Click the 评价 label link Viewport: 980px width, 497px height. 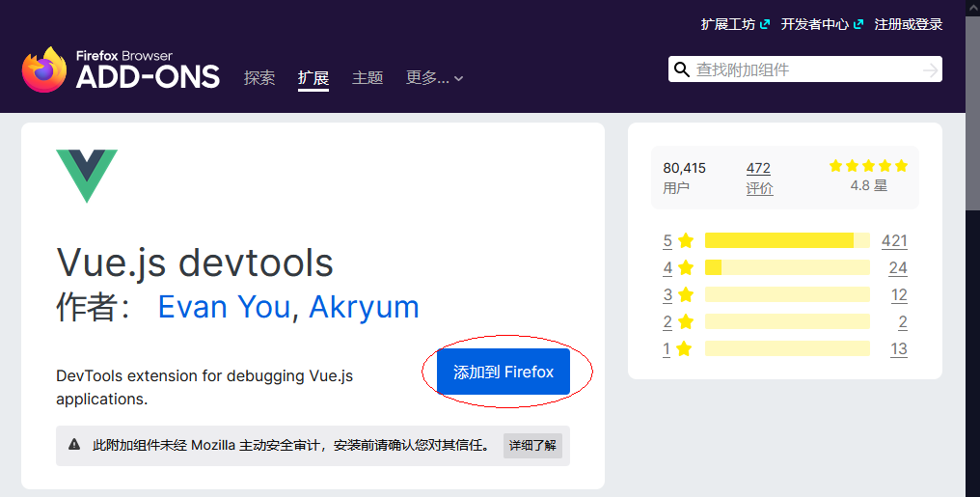tap(759, 188)
